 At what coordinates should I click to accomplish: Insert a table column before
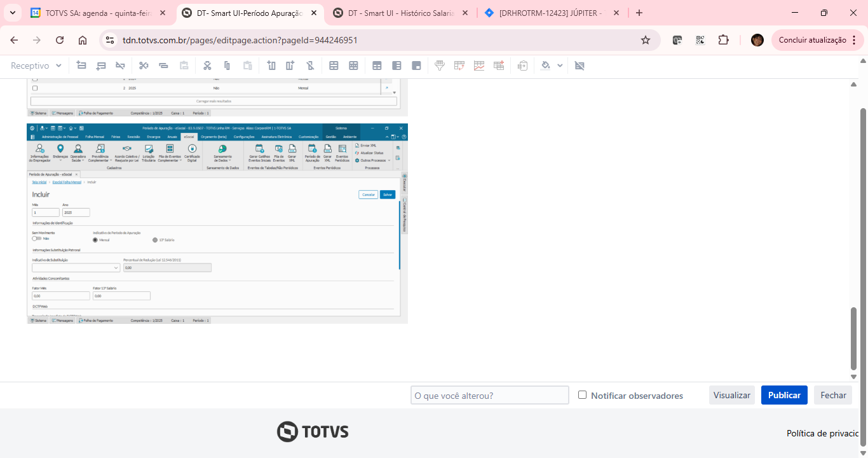271,66
